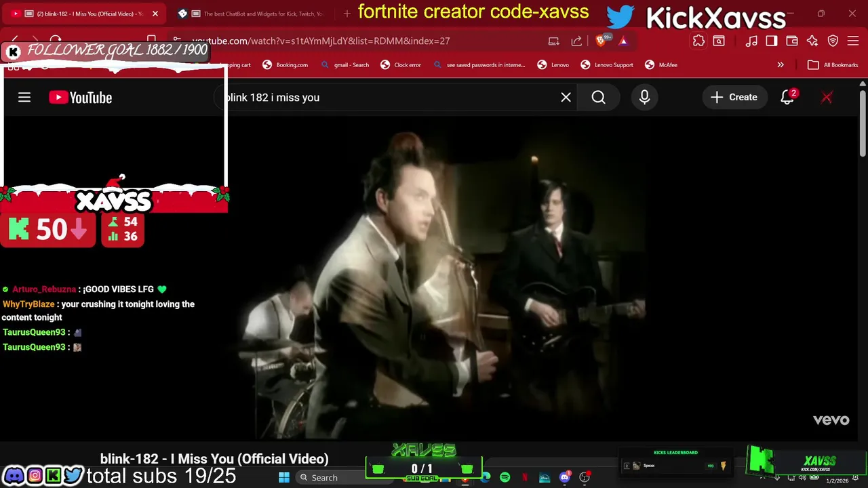Run the YouTube search with magnifier button
868x488 pixels.
click(598, 98)
